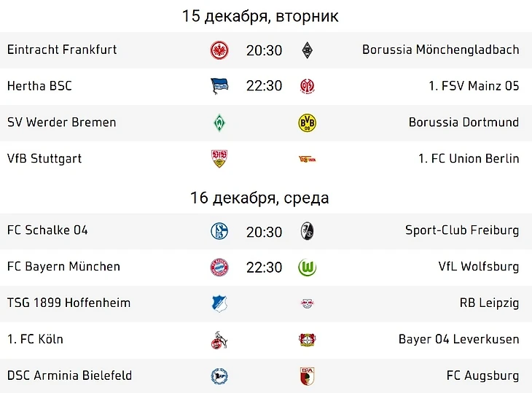Click the Bayern München crest
Screen dimensions: 532x393
pyautogui.click(x=219, y=268)
